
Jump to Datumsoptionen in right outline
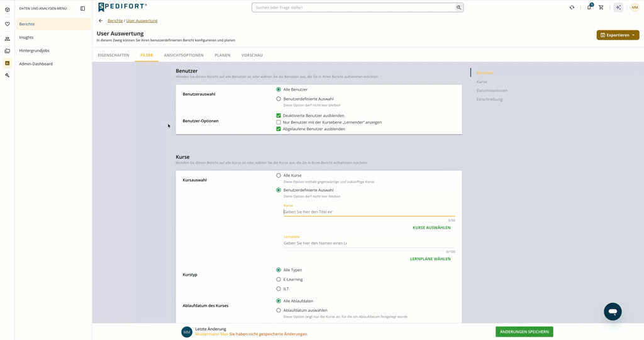pos(492,91)
